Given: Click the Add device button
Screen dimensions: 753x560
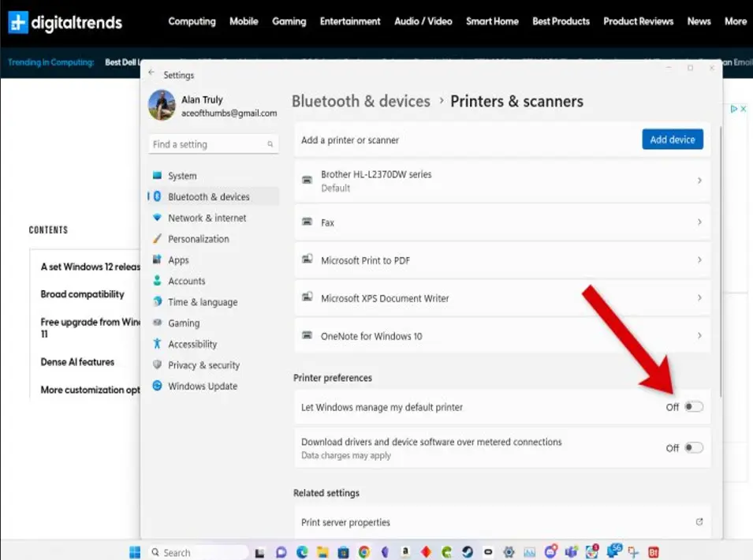Looking at the screenshot, I should 673,140.
